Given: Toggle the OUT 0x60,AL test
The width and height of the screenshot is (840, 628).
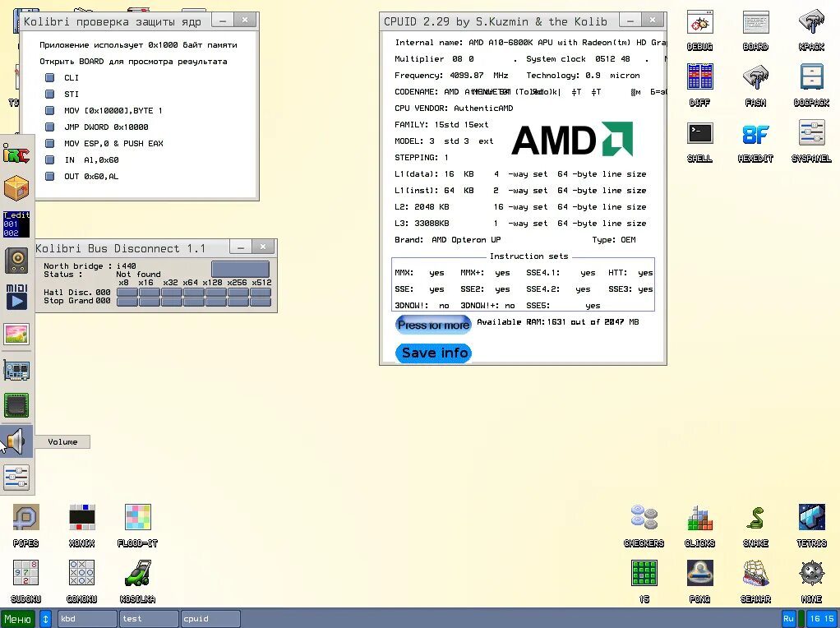Looking at the screenshot, I should point(50,176).
